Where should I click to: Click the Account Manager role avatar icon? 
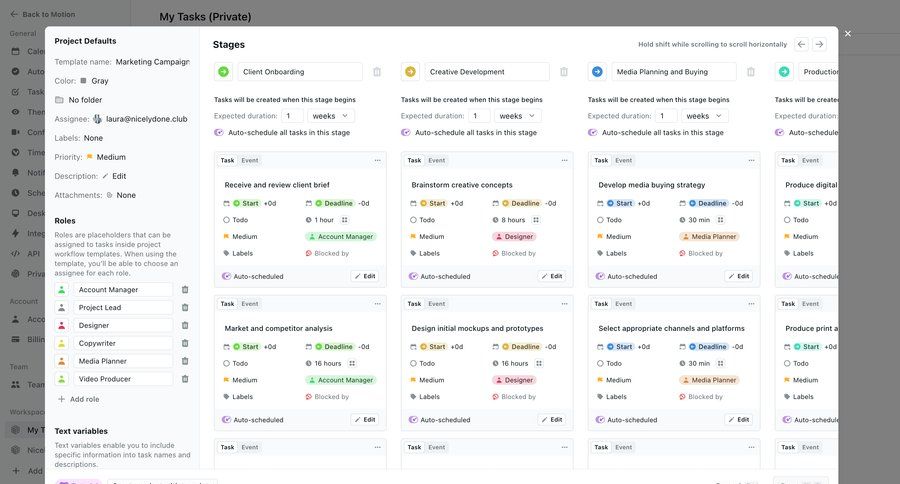point(61,290)
